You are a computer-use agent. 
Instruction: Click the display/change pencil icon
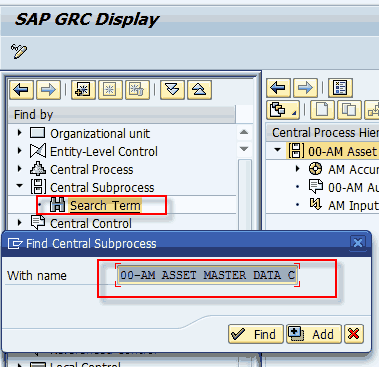coord(19,51)
